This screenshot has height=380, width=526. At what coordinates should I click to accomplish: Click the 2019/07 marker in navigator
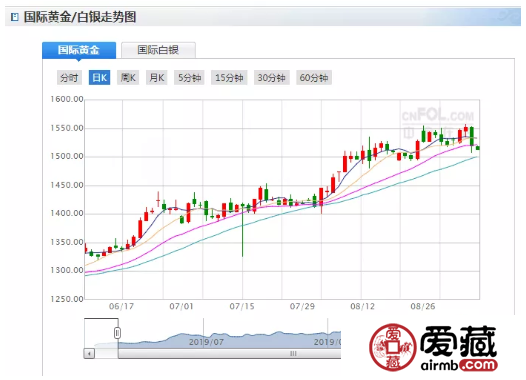pos(206,342)
